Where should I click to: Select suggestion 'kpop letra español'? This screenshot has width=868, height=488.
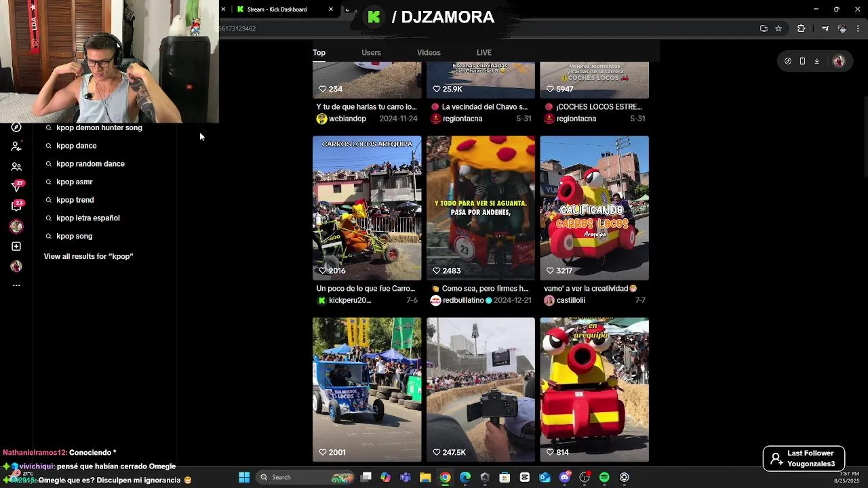[x=88, y=218]
